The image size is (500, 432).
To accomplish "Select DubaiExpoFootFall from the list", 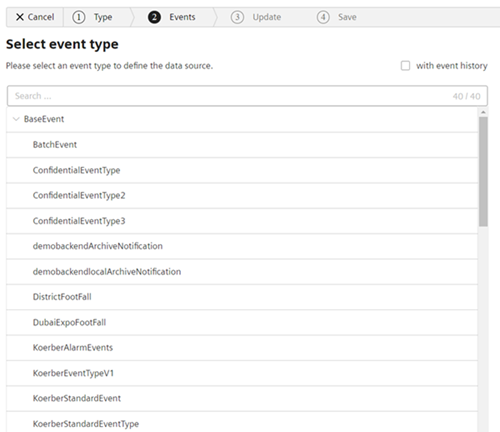I will [x=242, y=322].
